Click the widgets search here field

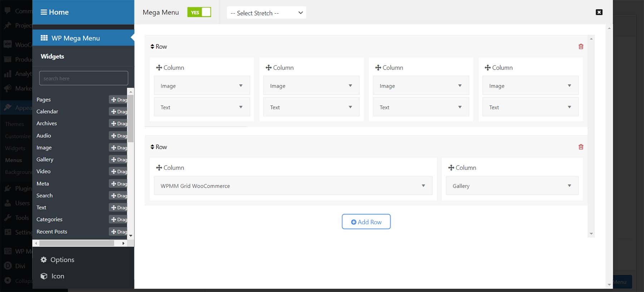tap(83, 78)
